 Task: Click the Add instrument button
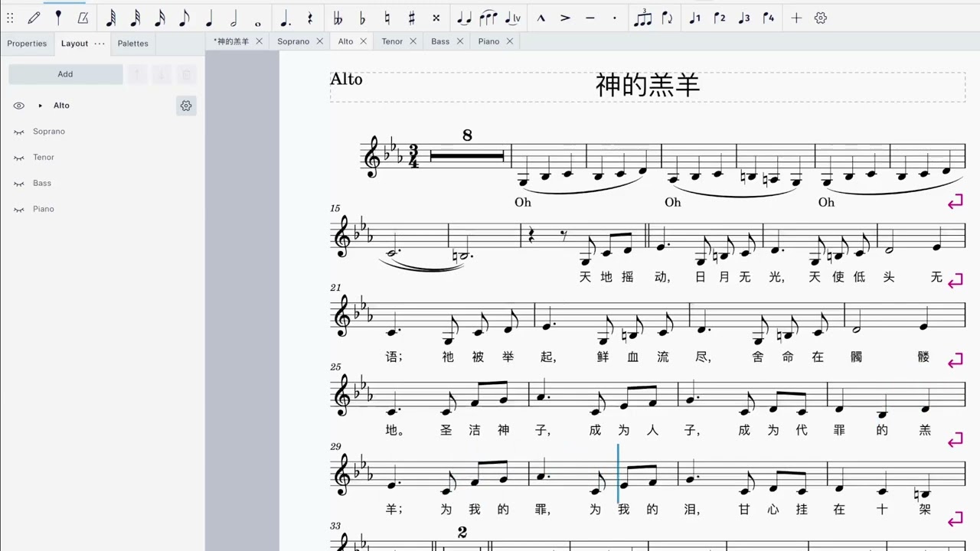(65, 74)
